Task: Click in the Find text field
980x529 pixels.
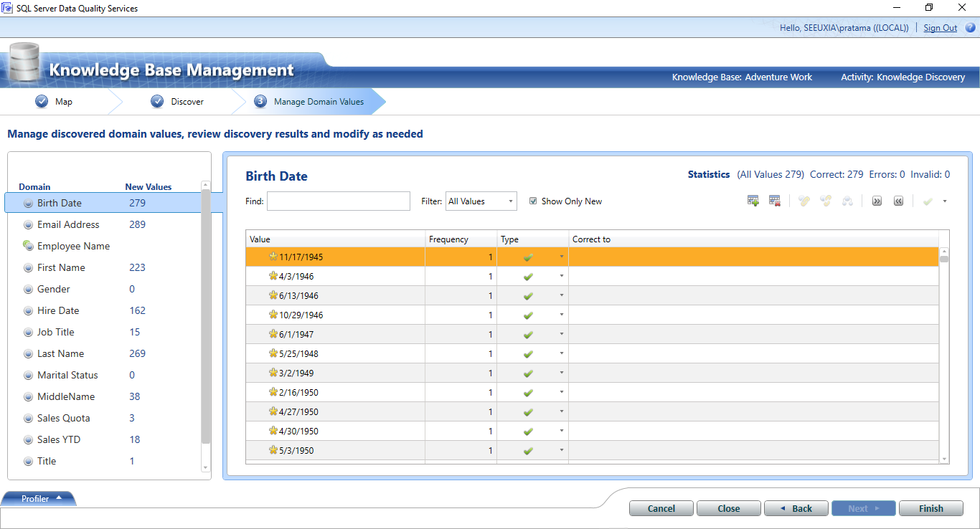Action: pos(339,201)
